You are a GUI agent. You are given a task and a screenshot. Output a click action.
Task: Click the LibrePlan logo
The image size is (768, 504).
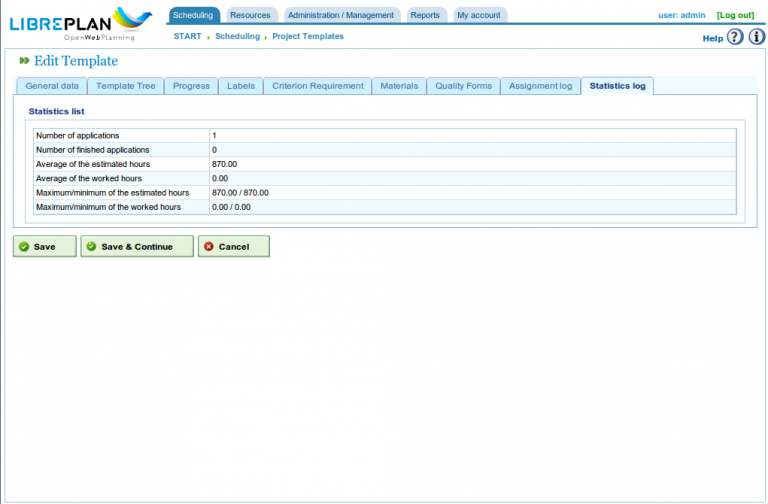(80, 22)
